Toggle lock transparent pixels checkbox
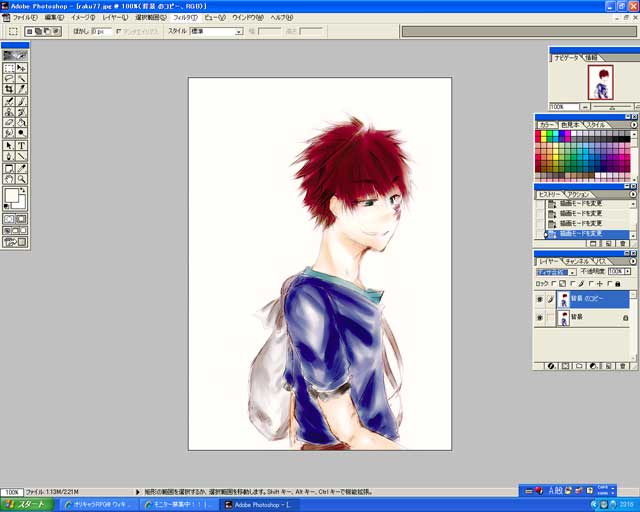Image resolution: width=640 pixels, height=512 pixels. pos(554,283)
